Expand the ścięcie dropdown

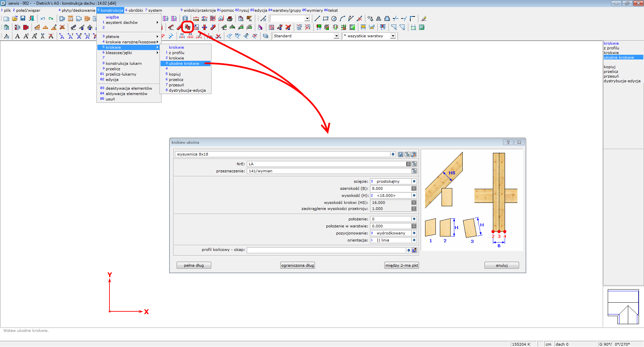pyautogui.click(x=414, y=181)
